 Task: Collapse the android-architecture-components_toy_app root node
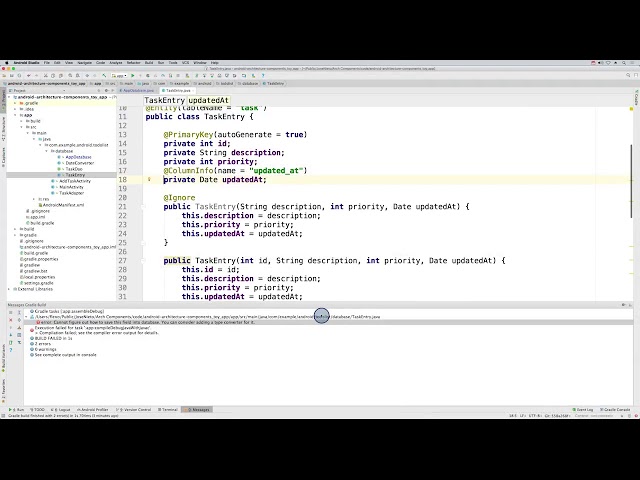tap(9, 97)
